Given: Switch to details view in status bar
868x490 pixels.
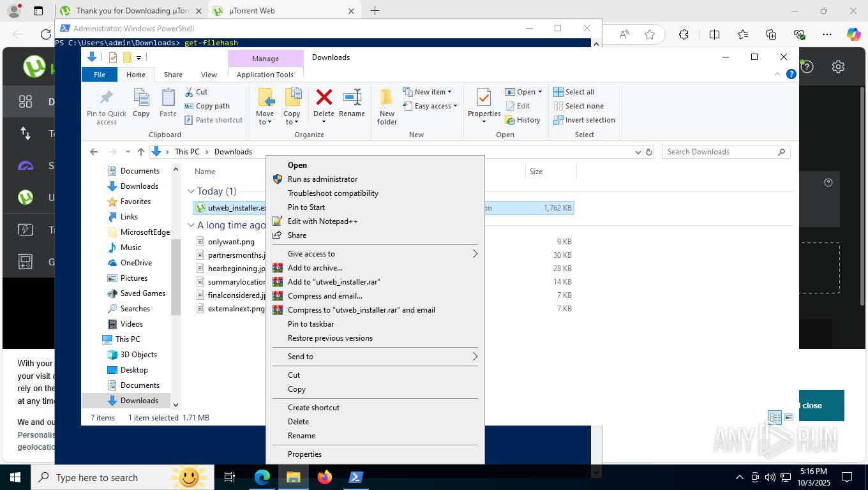Looking at the screenshot, I should coord(775,417).
